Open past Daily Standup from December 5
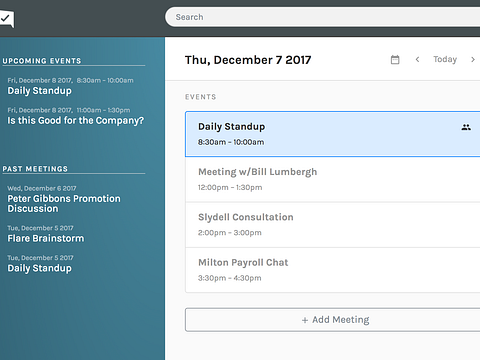This screenshot has width=480, height=360. click(39, 268)
